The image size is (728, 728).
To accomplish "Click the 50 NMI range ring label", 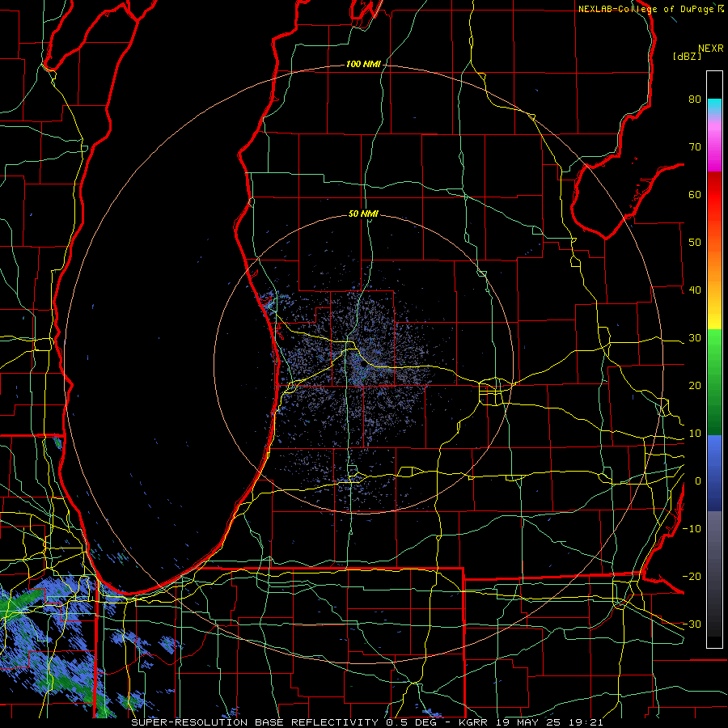I will coord(363,214).
